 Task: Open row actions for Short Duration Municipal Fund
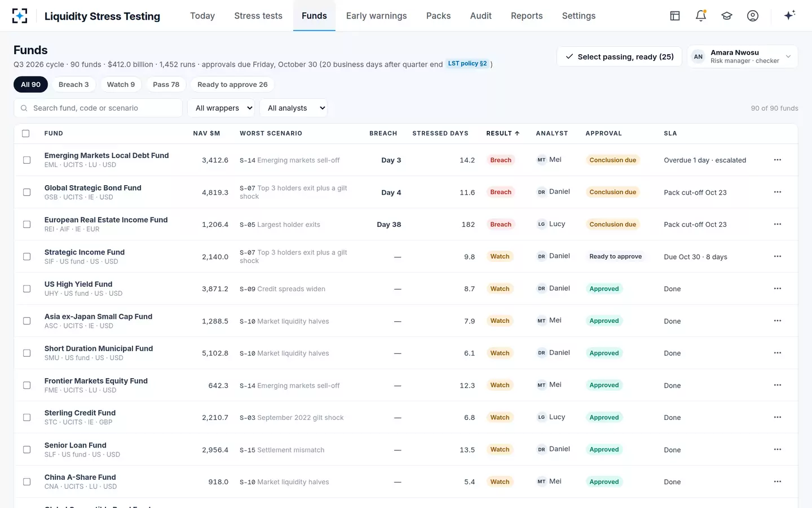pyautogui.click(x=778, y=353)
